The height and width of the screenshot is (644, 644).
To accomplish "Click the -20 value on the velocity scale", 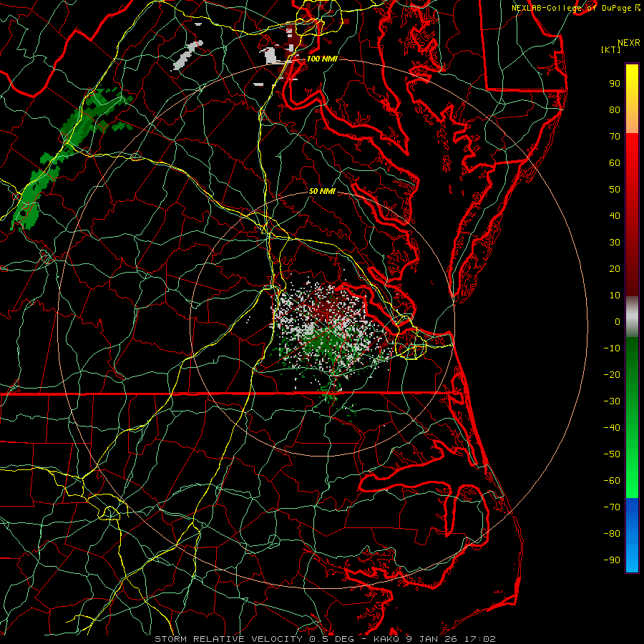I will [612, 375].
